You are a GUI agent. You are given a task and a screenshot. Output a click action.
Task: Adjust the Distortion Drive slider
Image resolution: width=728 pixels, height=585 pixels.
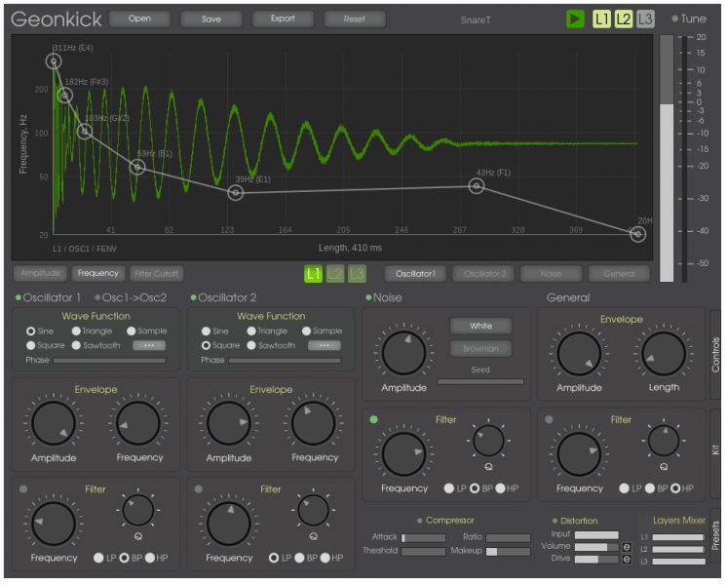(x=596, y=559)
